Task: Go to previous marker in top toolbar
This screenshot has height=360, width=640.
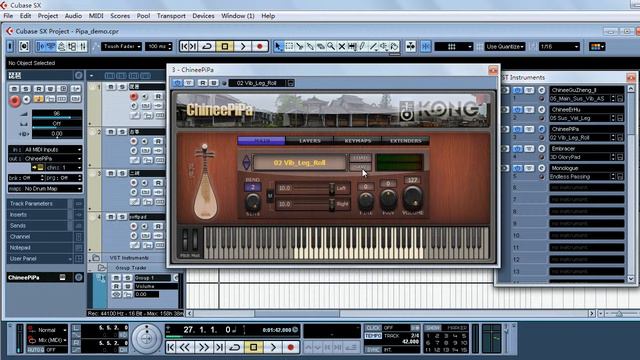Action: (x=184, y=47)
